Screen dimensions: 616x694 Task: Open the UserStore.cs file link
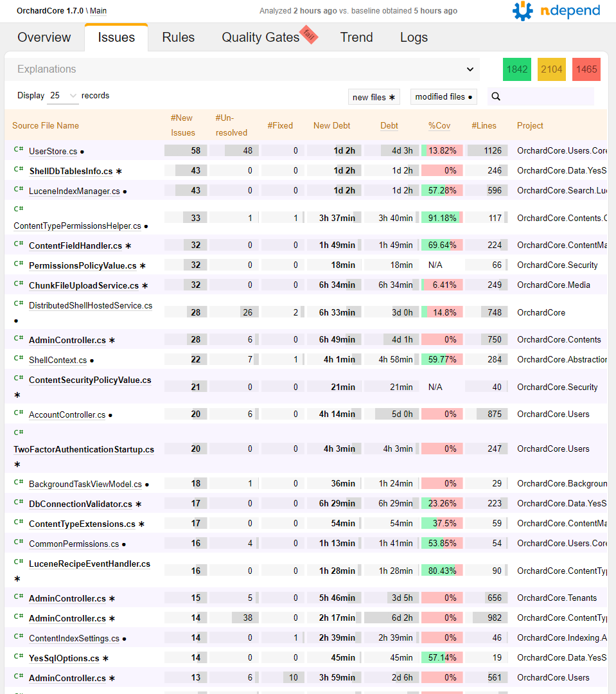55,150
